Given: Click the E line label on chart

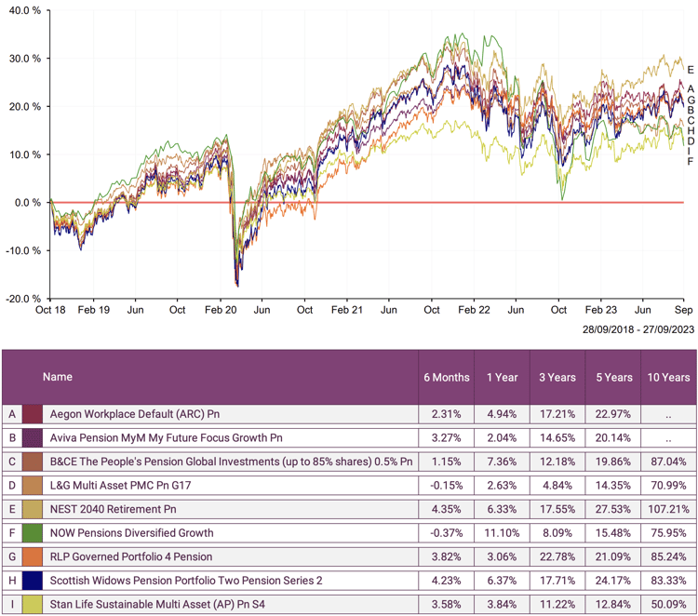Looking at the screenshot, I should click(x=690, y=70).
